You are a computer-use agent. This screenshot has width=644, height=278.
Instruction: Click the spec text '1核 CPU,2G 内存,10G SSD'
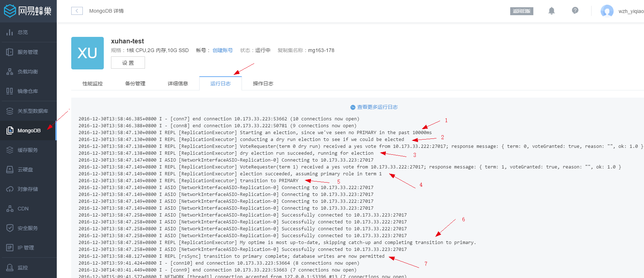tap(158, 50)
